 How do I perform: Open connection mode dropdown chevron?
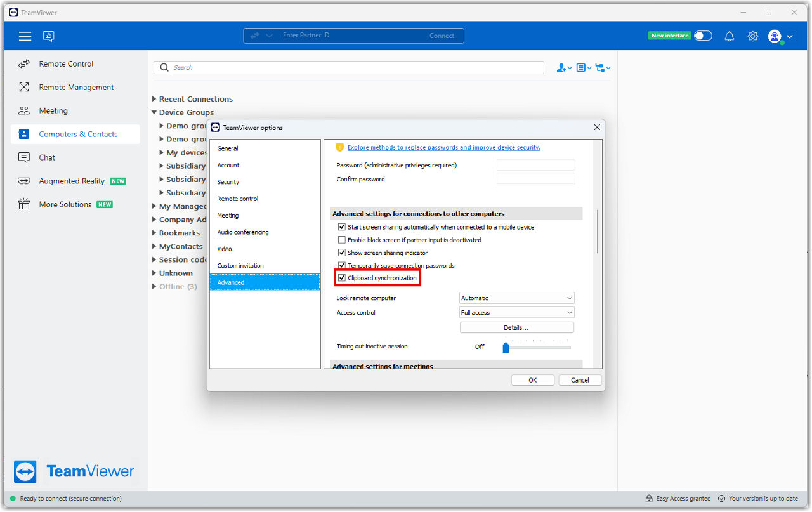point(269,36)
